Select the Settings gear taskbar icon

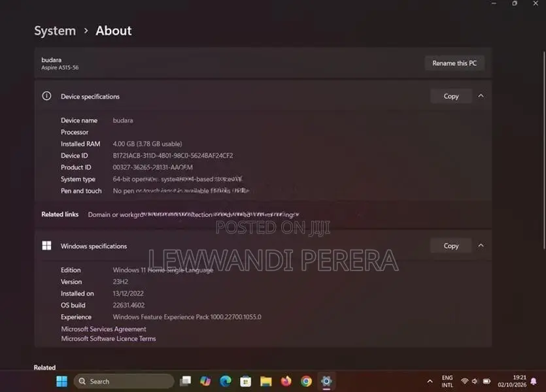(x=326, y=382)
